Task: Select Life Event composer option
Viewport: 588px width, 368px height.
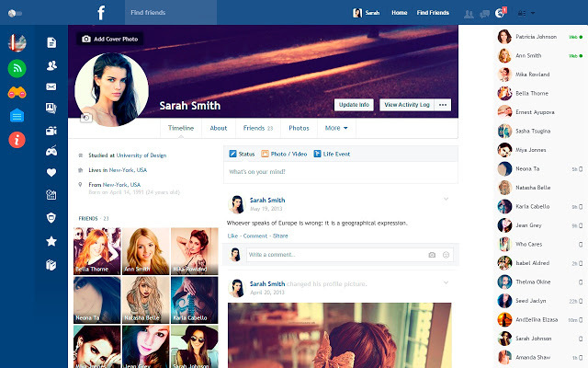Action: tap(332, 154)
